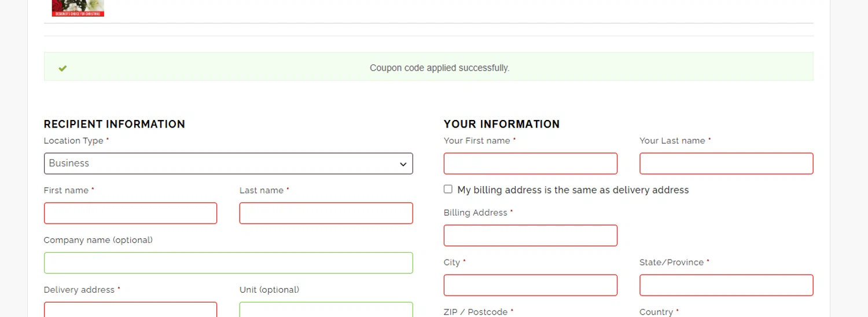
Task: Select the Delivery address input box
Action: coord(130,310)
